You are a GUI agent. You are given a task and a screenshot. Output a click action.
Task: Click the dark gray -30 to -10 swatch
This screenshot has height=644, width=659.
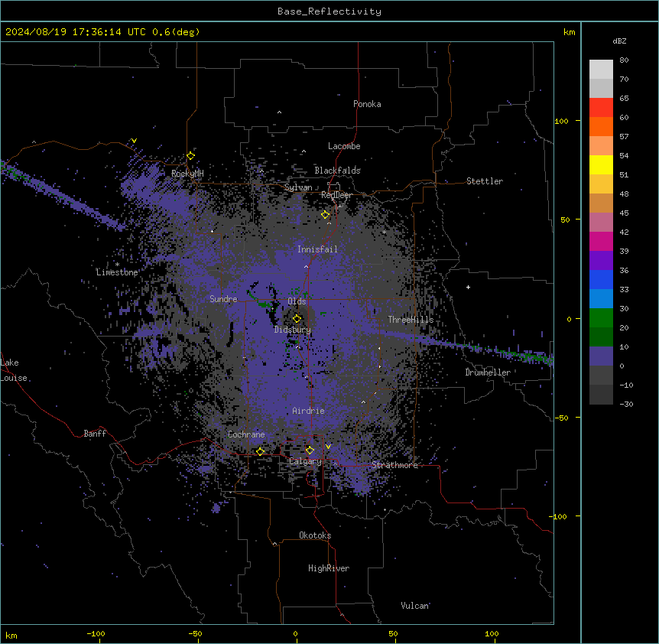tap(601, 395)
